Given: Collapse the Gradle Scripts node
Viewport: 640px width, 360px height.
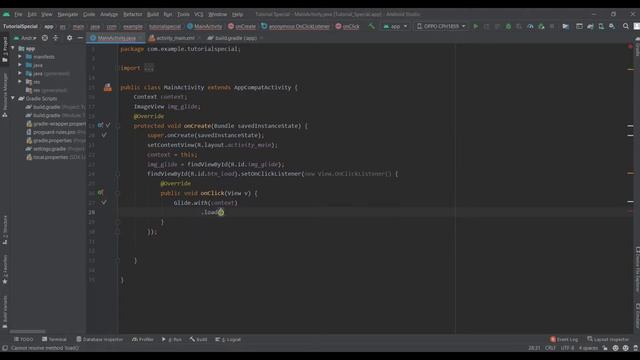Looking at the screenshot, I should pos(13,98).
